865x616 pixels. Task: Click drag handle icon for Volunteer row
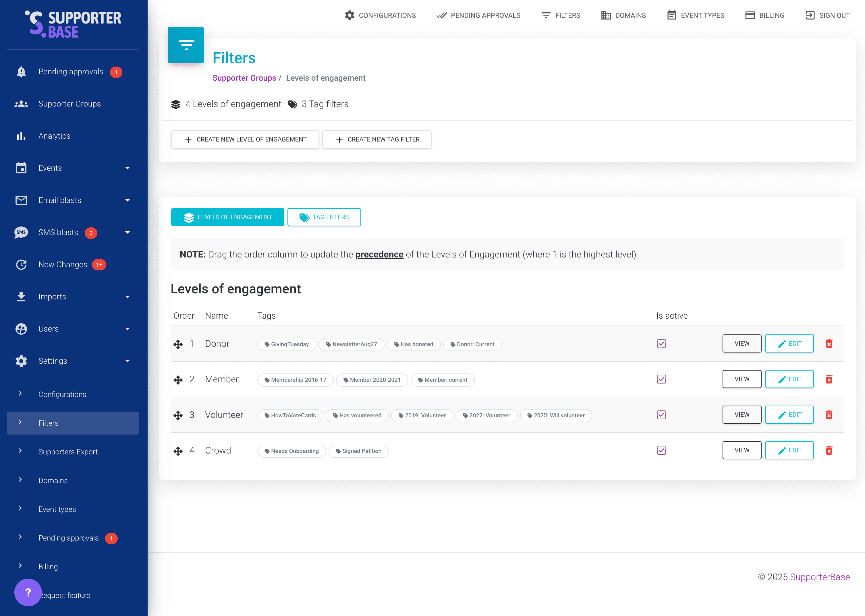(178, 415)
